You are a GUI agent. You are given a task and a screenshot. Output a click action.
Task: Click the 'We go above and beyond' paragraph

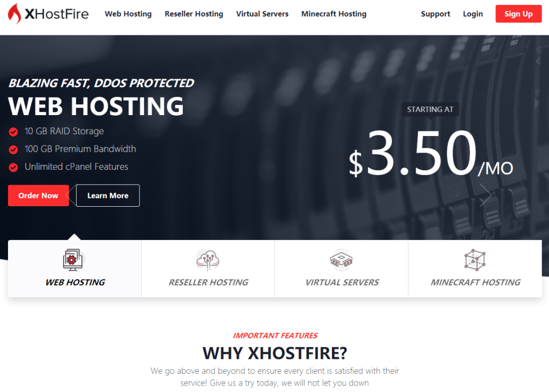pos(275,377)
